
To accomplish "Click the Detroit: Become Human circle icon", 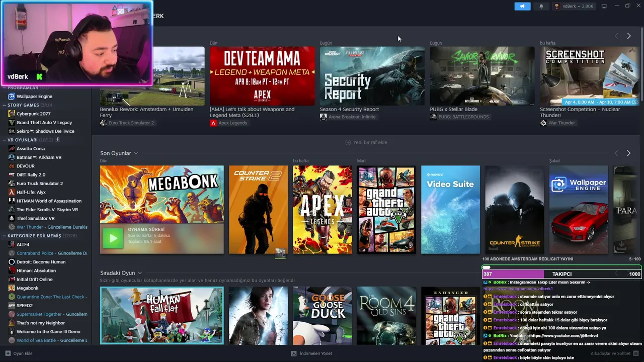I will click(x=12, y=262).
